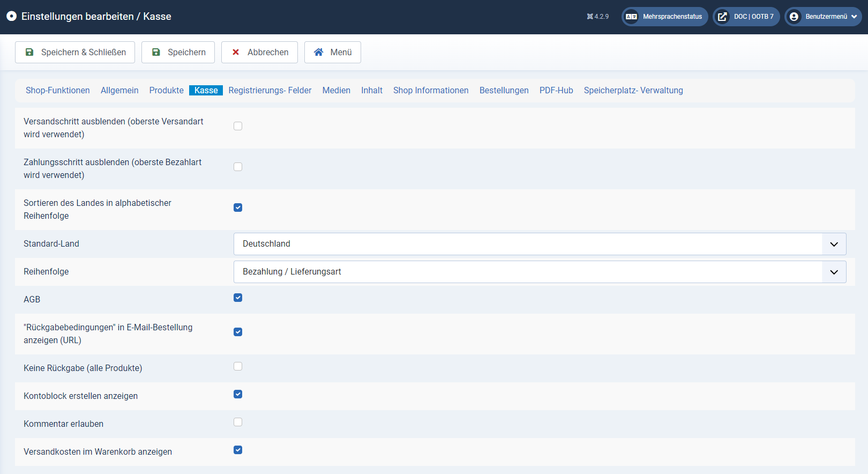Uncheck Sortieren des Landes in alphabetischer Reihenfolge

coord(238,208)
